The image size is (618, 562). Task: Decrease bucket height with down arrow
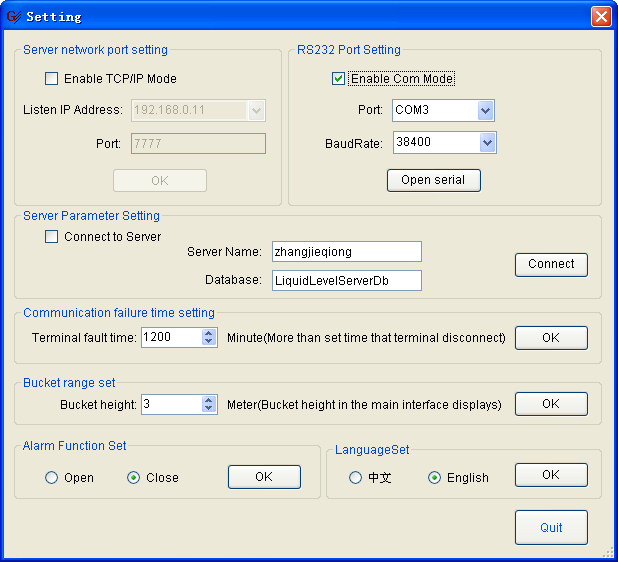click(x=209, y=409)
